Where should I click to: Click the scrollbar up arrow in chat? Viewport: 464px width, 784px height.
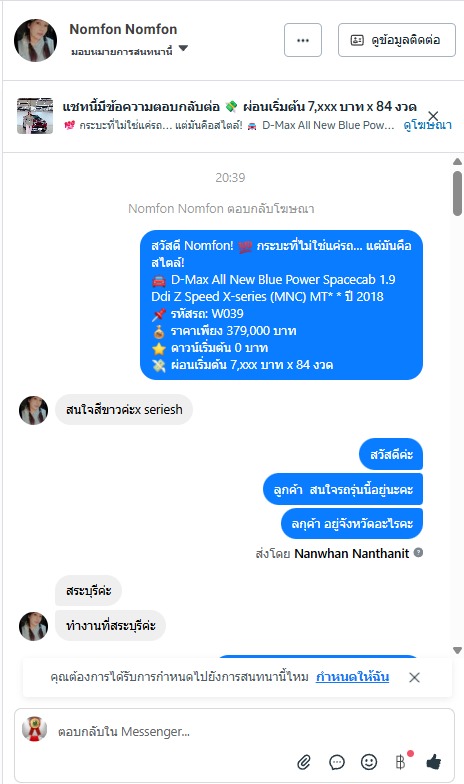(x=457, y=162)
